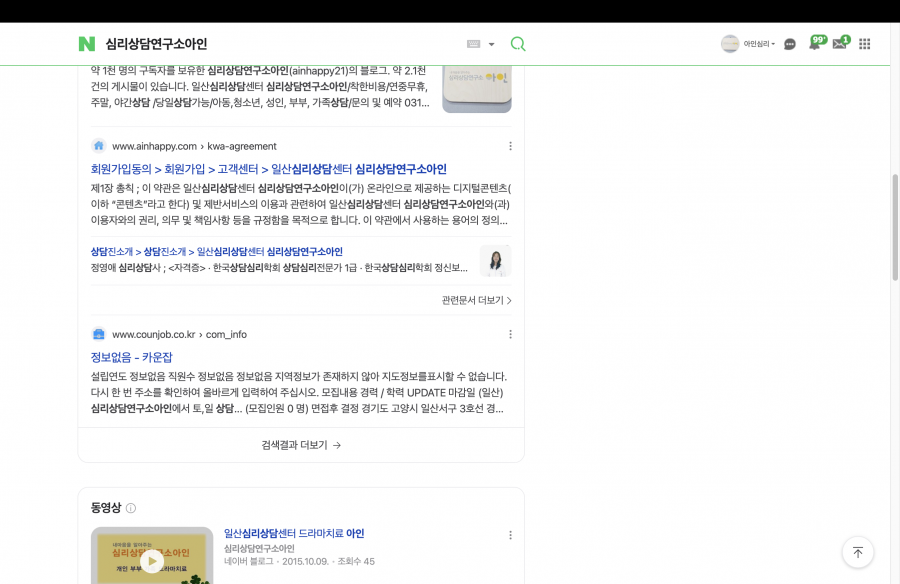
Task: Expand 관련문서 더보기 related documents
Action: pyautogui.click(x=476, y=300)
